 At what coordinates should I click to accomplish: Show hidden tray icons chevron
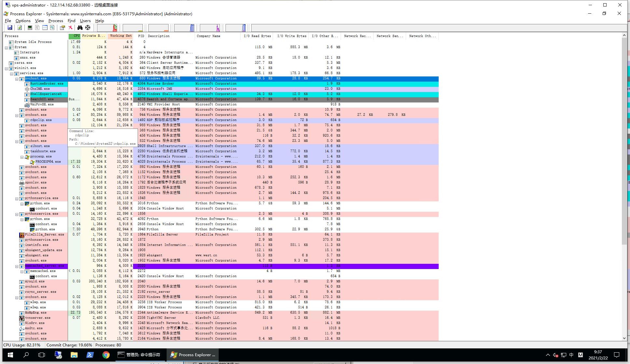548,355
